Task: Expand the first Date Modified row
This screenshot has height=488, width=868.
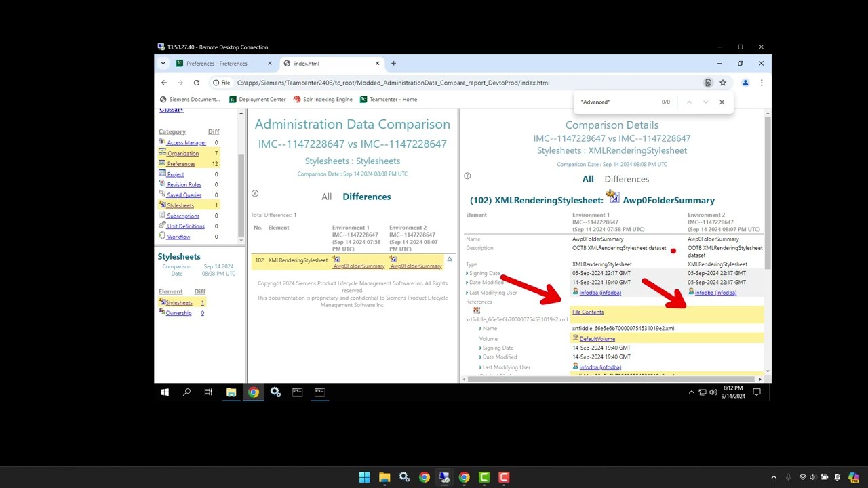Action: 467,282
